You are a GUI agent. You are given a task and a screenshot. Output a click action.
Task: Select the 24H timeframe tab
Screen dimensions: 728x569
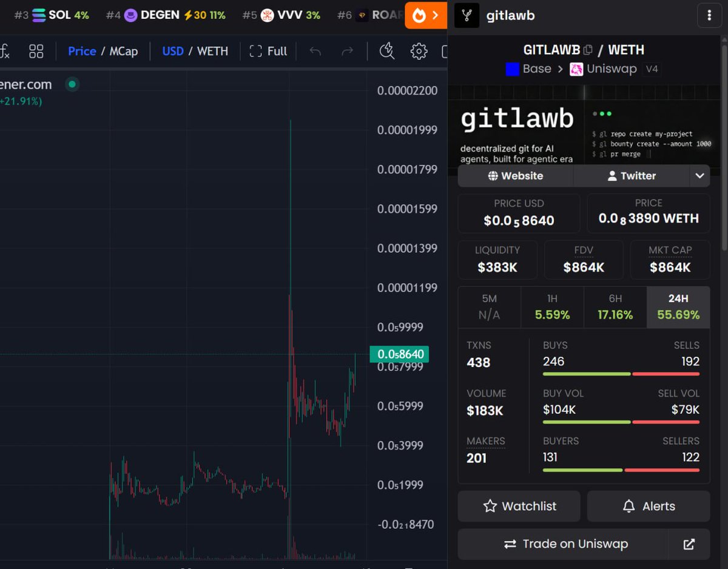point(678,307)
